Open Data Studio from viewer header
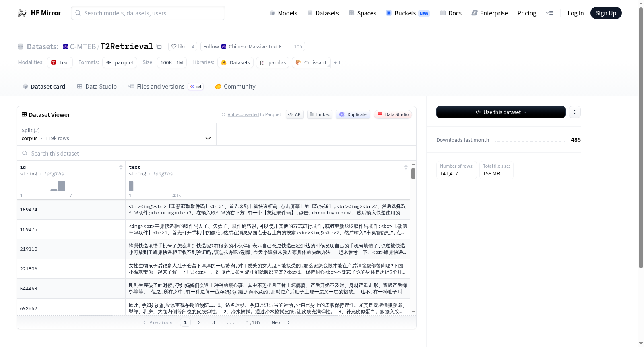The image size is (644, 347). (393, 114)
